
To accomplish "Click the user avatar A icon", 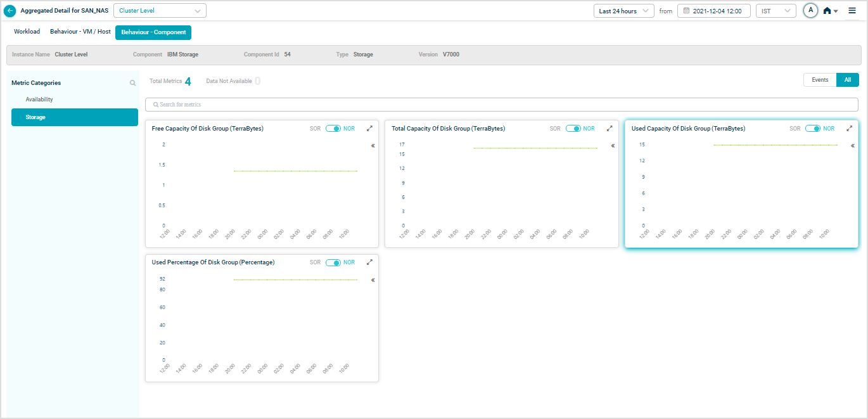I will click(810, 11).
